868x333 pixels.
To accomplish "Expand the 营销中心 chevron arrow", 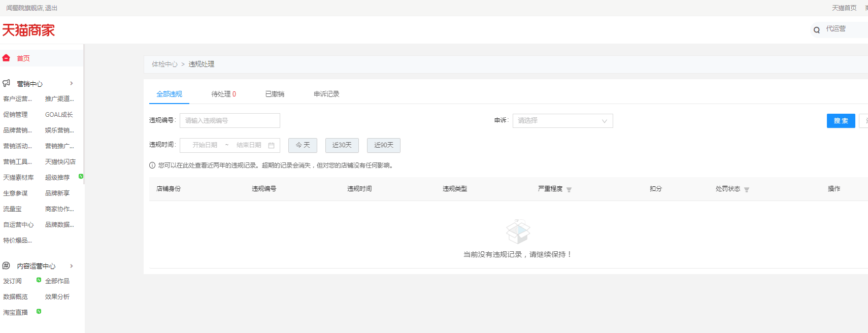I will (72, 83).
